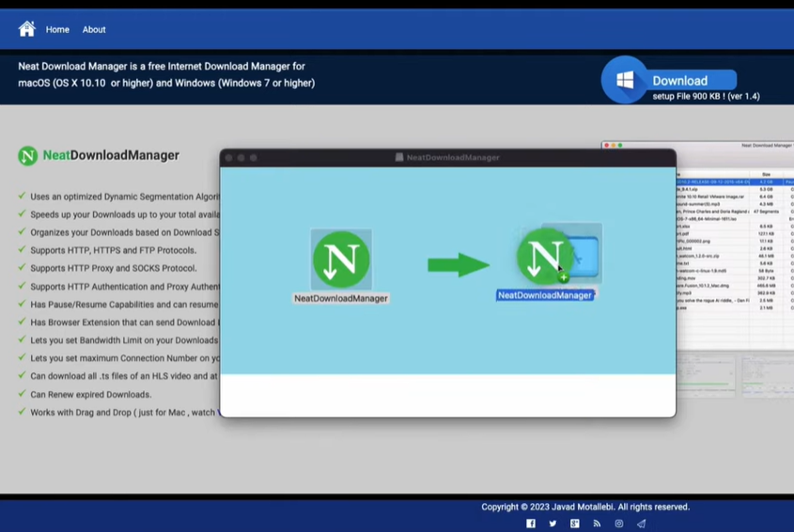
Task: Click the NeatDownloadManager window title bar
Action: coord(447,158)
